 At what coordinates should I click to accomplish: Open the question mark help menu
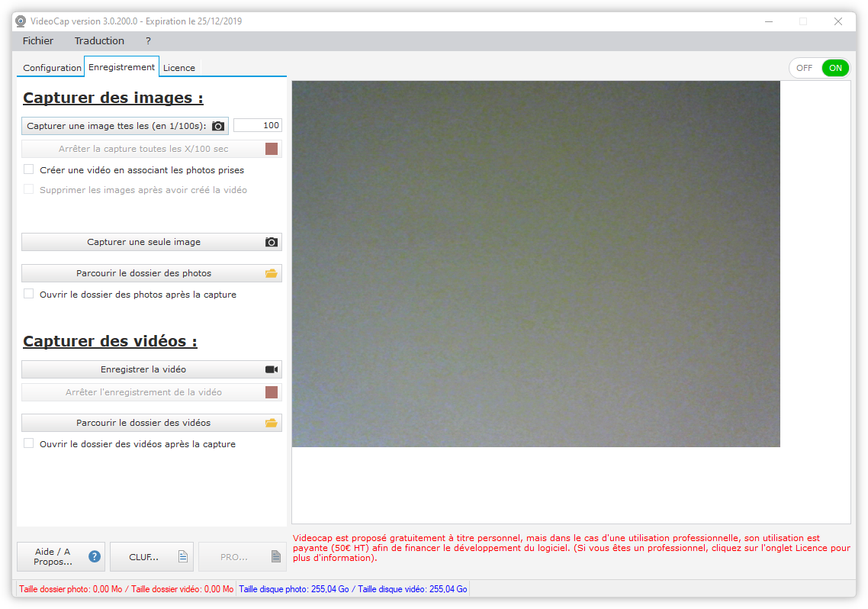pos(148,41)
